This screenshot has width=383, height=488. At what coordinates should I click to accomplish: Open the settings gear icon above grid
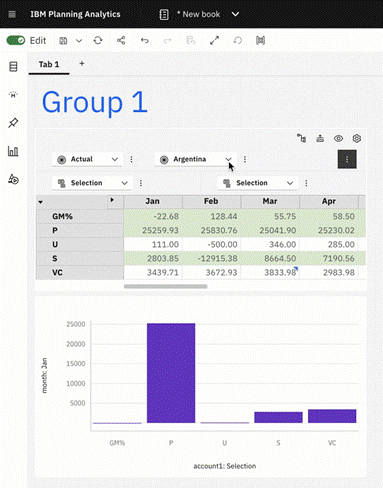[357, 138]
